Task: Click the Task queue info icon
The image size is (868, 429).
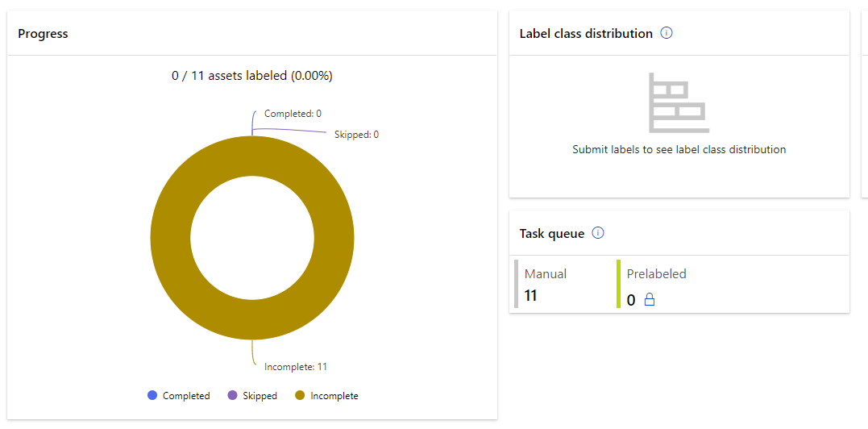Action: (x=598, y=233)
